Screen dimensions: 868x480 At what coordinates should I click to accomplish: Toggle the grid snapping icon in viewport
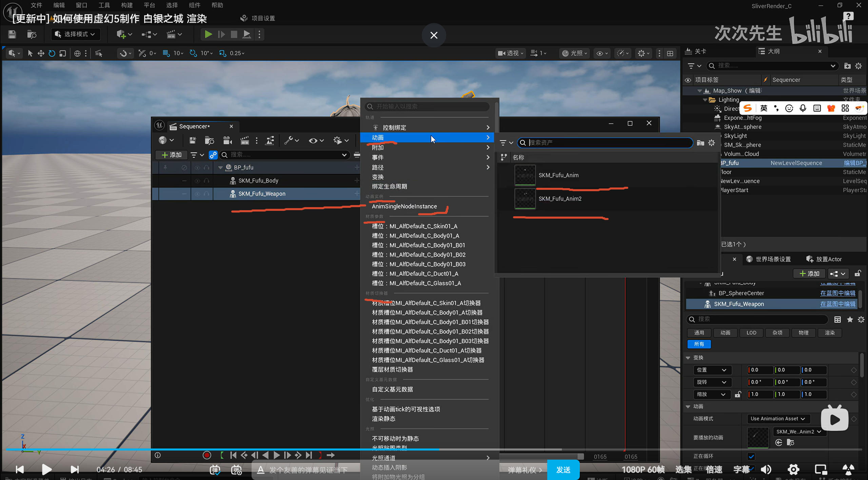(x=166, y=53)
